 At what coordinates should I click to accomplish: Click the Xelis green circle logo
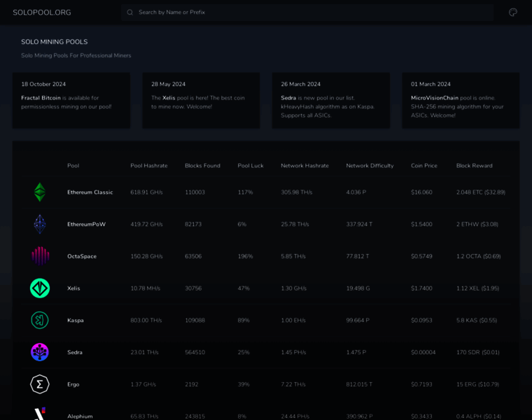(x=40, y=288)
